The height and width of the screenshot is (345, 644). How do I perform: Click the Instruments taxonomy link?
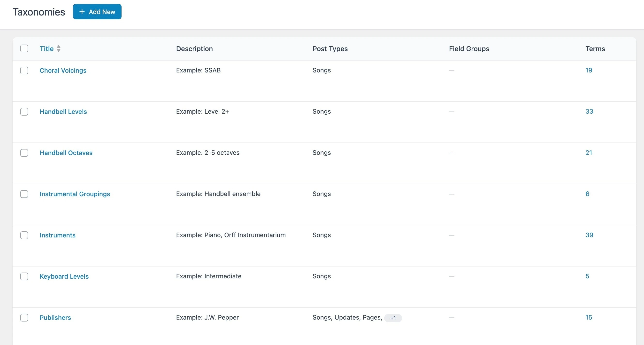point(57,235)
